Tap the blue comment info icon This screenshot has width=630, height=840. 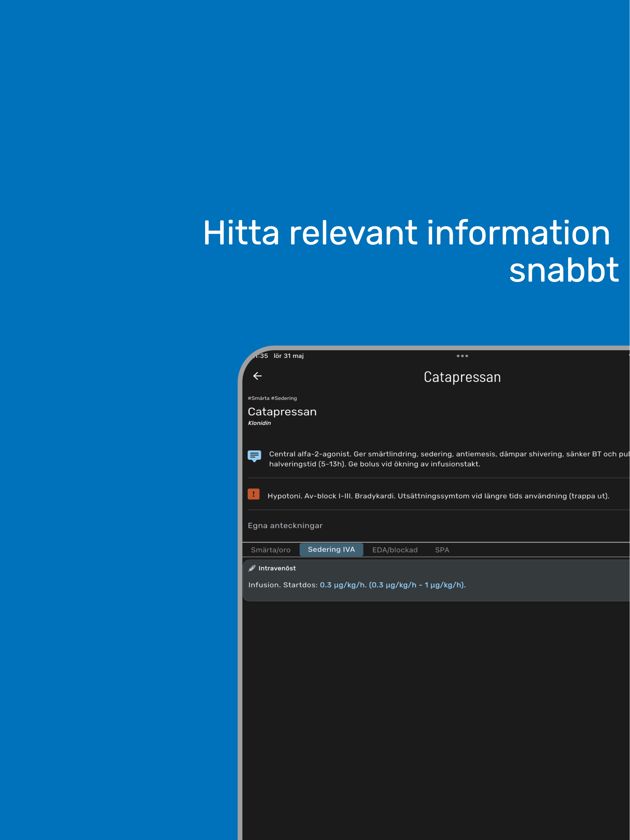coord(254,456)
